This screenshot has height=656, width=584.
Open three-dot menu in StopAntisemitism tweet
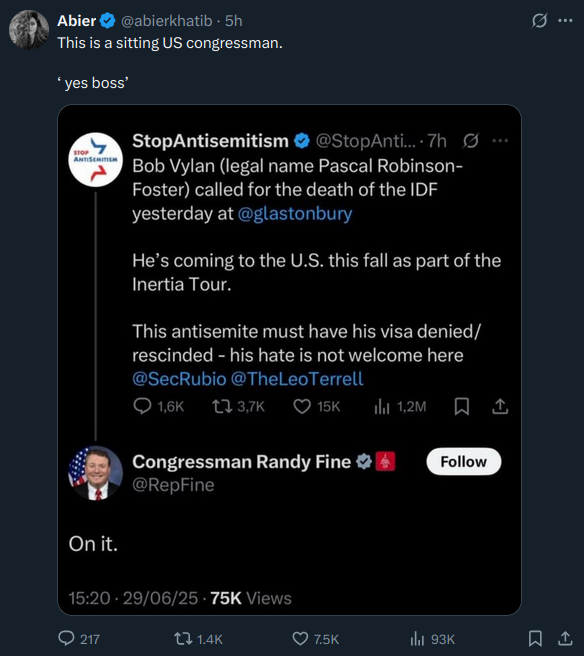(x=500, y=141)
